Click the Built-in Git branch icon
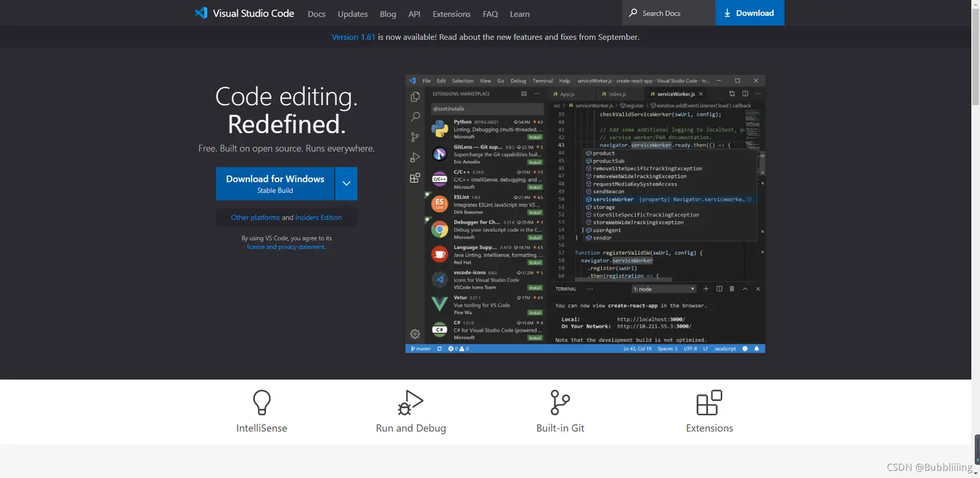This screenshot has width=980, height=478. point(560,403)
